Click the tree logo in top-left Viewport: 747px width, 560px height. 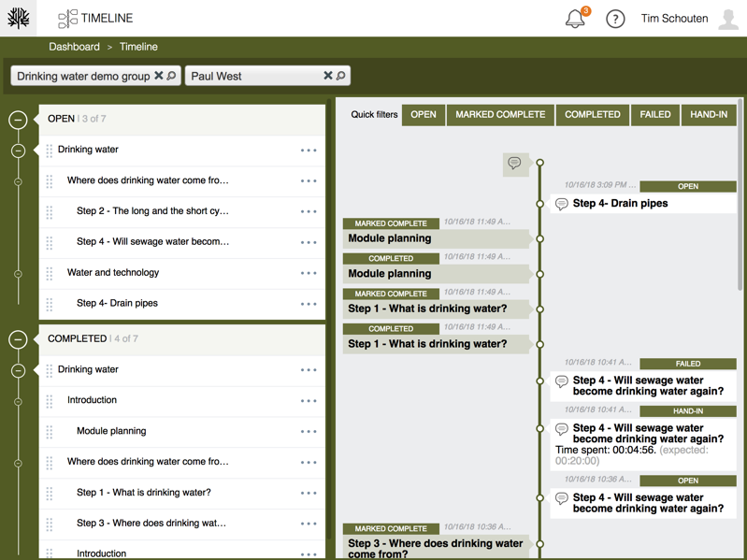(19, 19)
